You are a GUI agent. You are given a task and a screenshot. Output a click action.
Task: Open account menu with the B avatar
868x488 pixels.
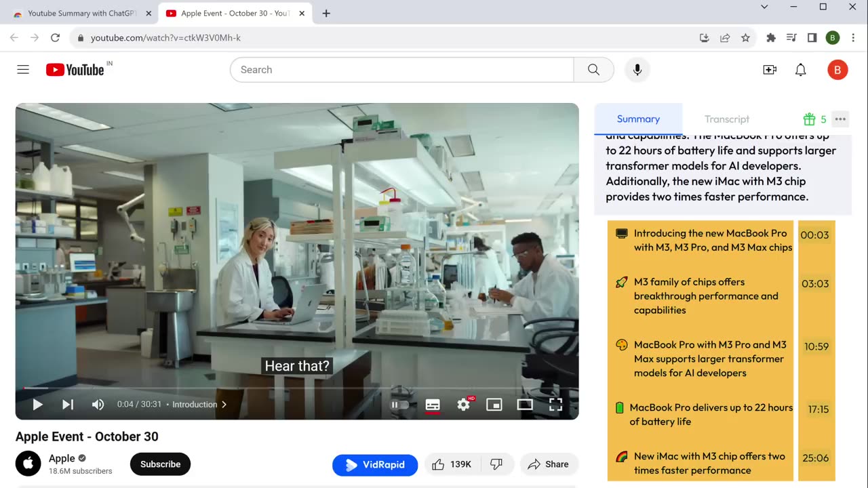tap(837, 70)
